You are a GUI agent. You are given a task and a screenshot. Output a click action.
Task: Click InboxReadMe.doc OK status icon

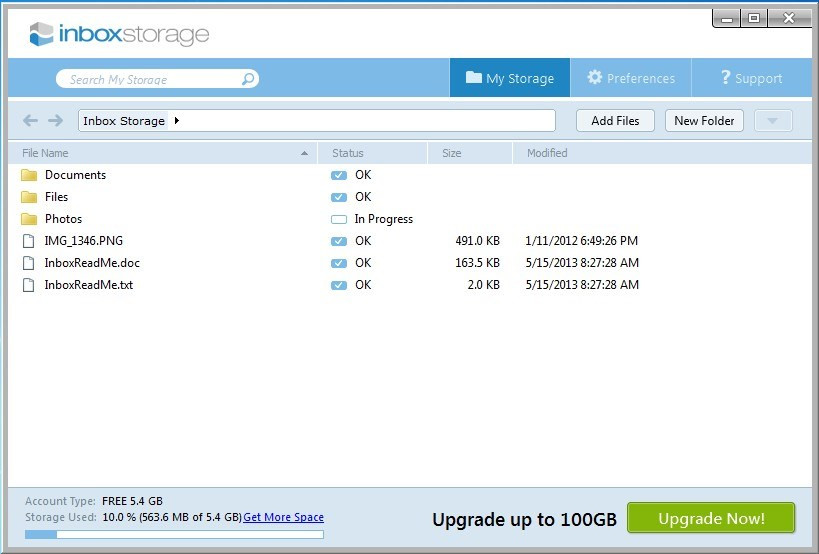click(x=339, y=263)
